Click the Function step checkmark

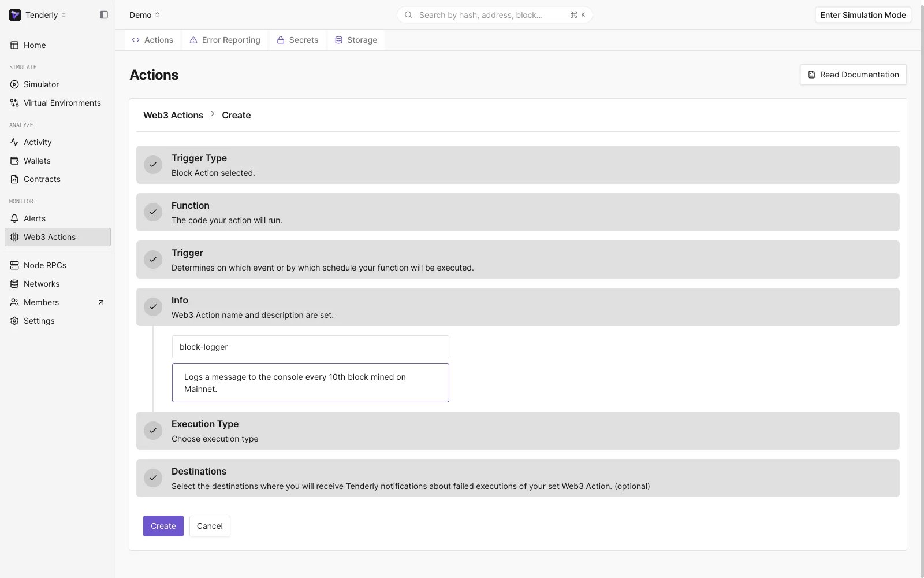point(153,212)
